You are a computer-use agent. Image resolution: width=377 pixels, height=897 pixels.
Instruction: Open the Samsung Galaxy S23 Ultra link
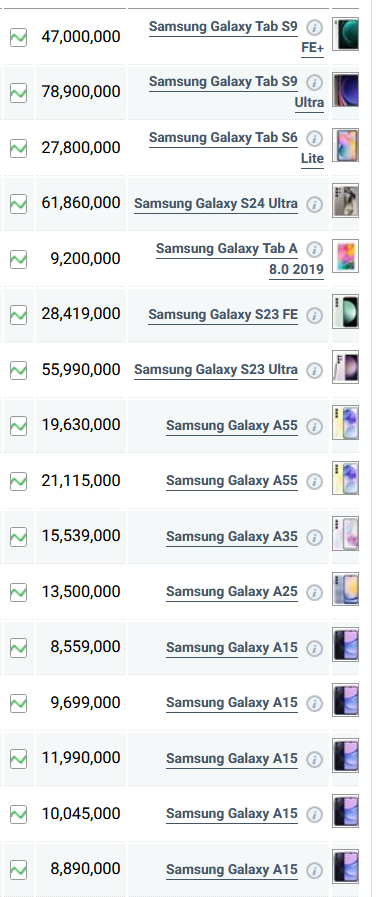216,370
